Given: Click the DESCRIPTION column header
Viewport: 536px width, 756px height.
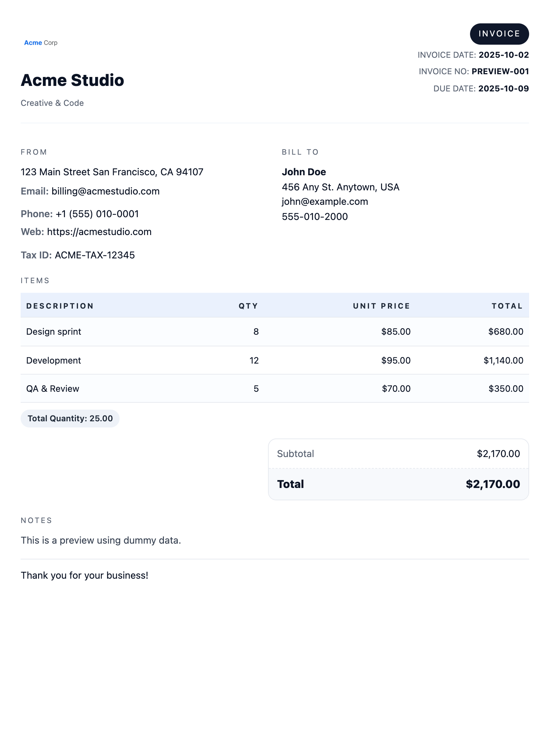Looking at the screenshot, I should click(x=60, y=306).
